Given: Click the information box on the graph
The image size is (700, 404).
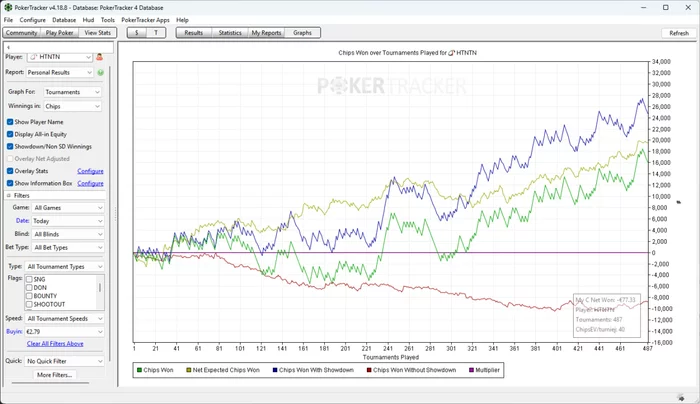Looking at the screenshot, I should coord(607,315).
